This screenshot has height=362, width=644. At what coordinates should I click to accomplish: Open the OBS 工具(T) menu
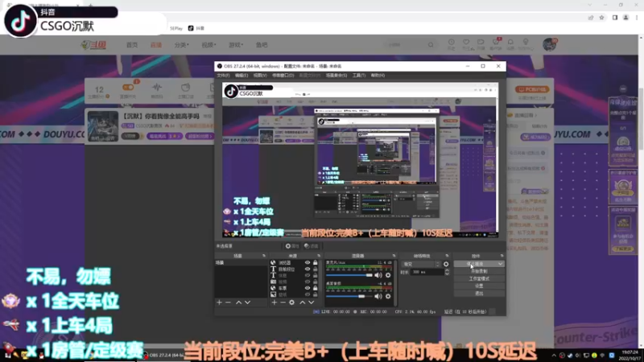point(359,76)
